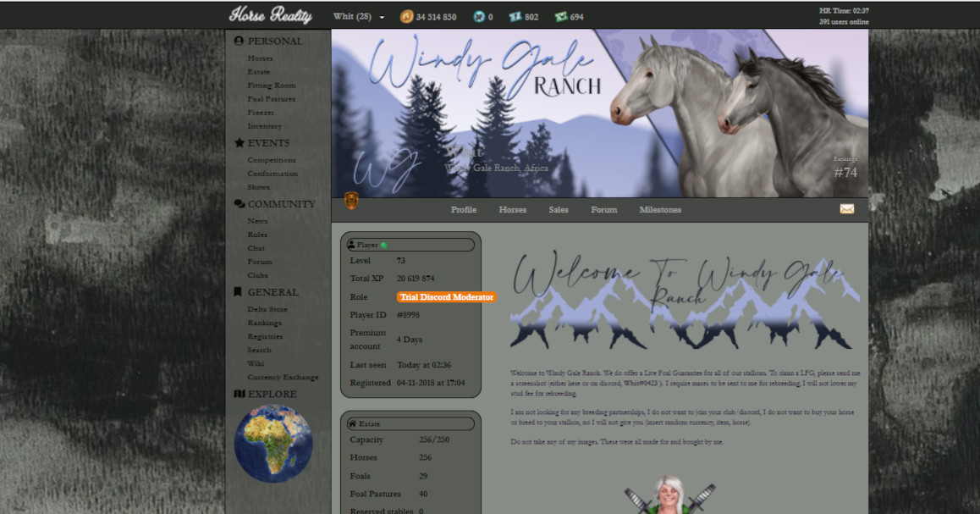Click the 391 users online text
980x514 pixels.
pyautogui.click(x=844, y=22)
